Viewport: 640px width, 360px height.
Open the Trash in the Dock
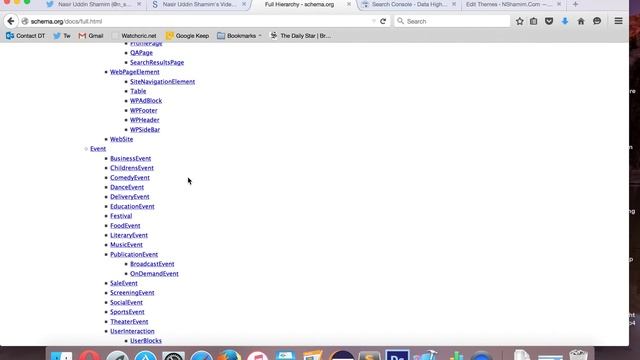pos(578,355)
